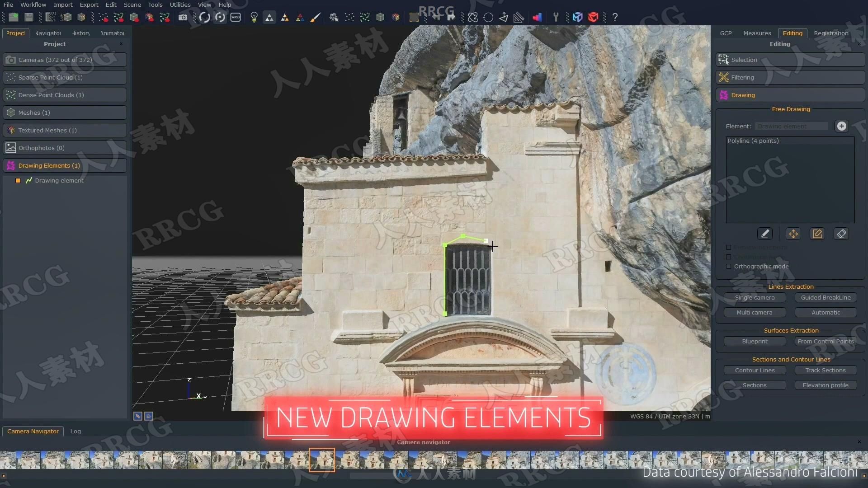Select the Edit drawing icon
The height and width of the screenshot is (488, 868).
(817, 233)
